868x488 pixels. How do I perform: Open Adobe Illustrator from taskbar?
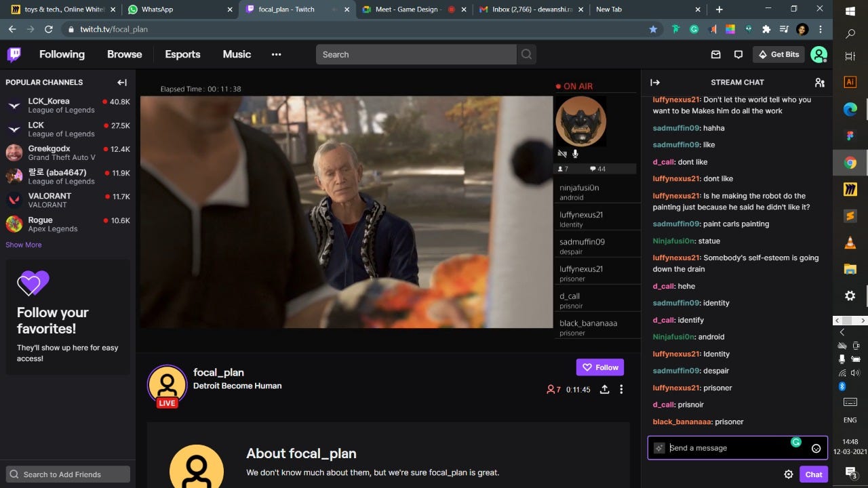[850, 81]
